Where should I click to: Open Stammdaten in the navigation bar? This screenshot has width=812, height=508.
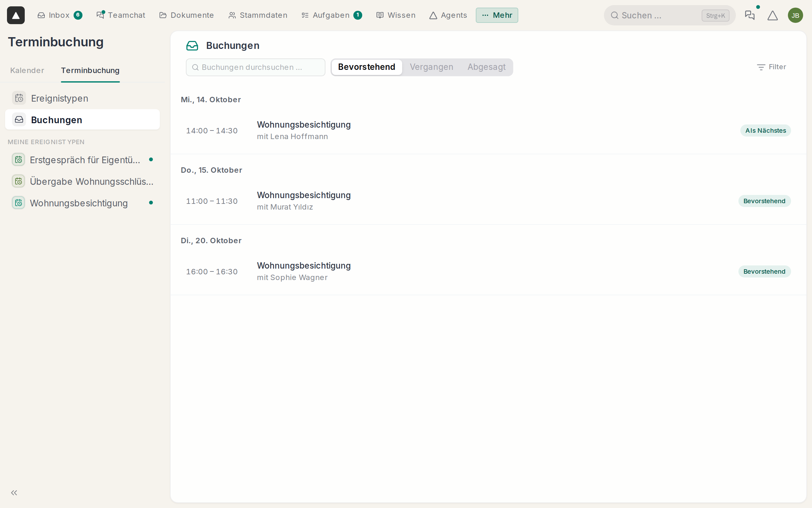[258, 15]
